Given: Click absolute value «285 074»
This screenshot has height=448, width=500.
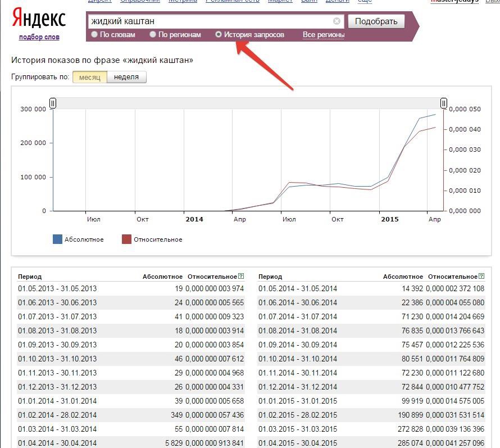Looking at the screenshot, I should [410, 443].
